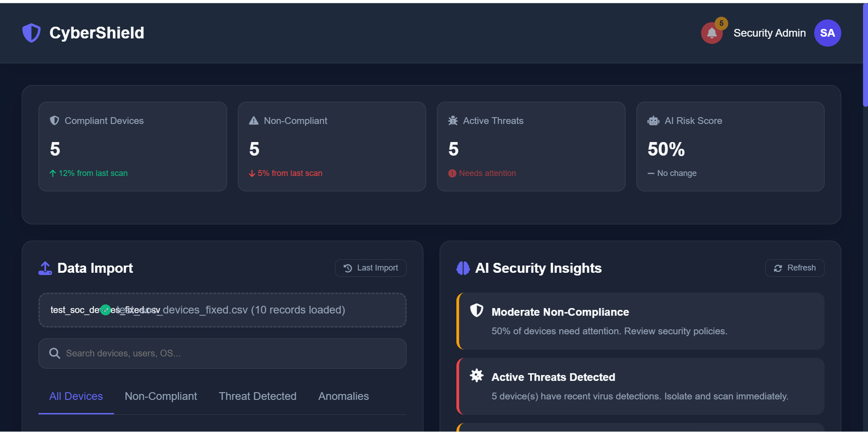
Task: Click the "Needs attention" status text
Action: (x=487, y=173)
